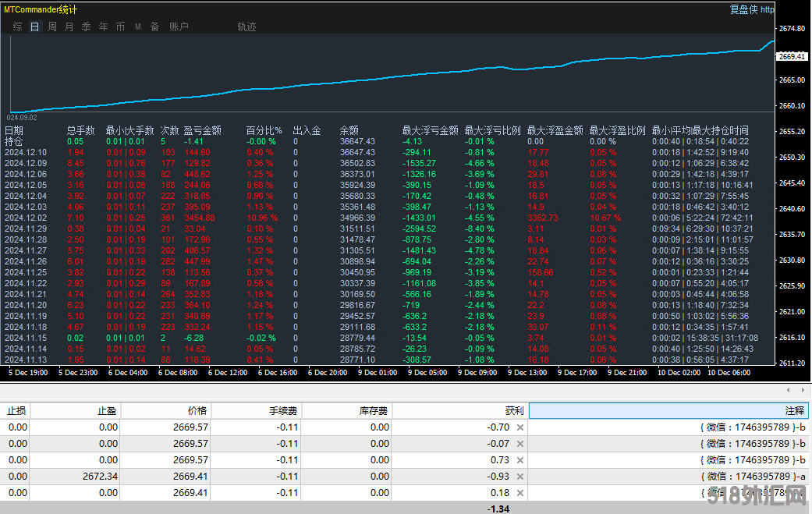Viewport: 812px width, 514px height.
Task: Select the M tab in statistics bar
Action: [138, 27]
